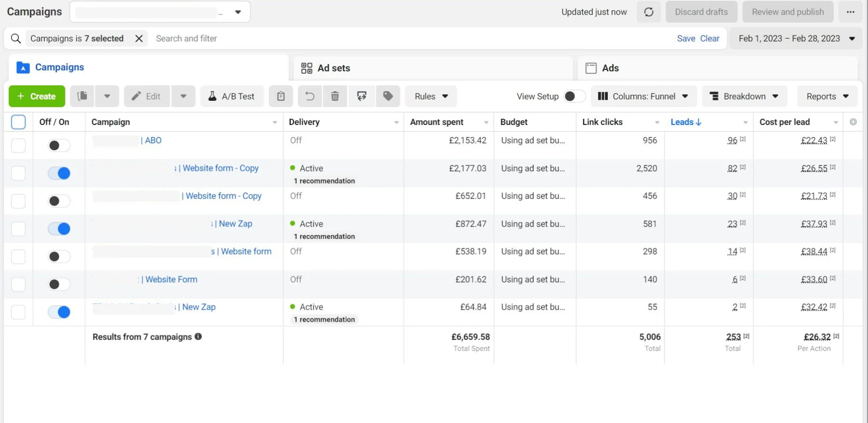Image resolution: width=868 pixels, height=423 pixels.
Task: Open the Website Form campaign link
Action: click(x=169, y=279)
